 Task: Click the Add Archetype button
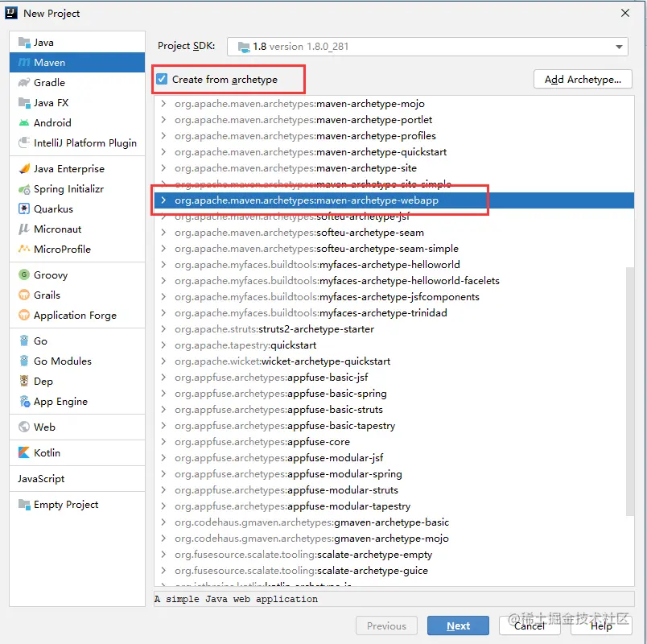coord(583,79)
